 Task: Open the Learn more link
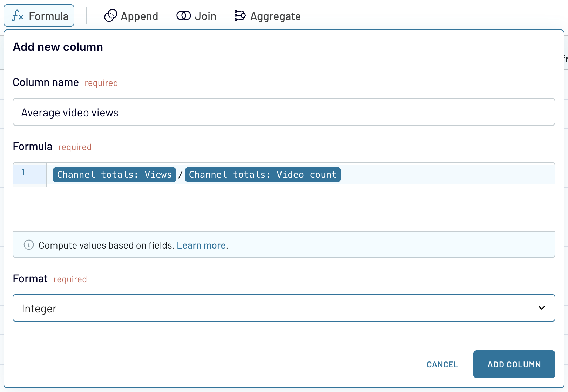pos(201,245)
